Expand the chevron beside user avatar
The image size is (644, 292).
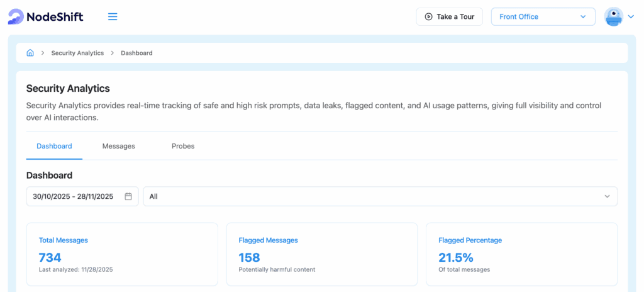tap(631, 17)
